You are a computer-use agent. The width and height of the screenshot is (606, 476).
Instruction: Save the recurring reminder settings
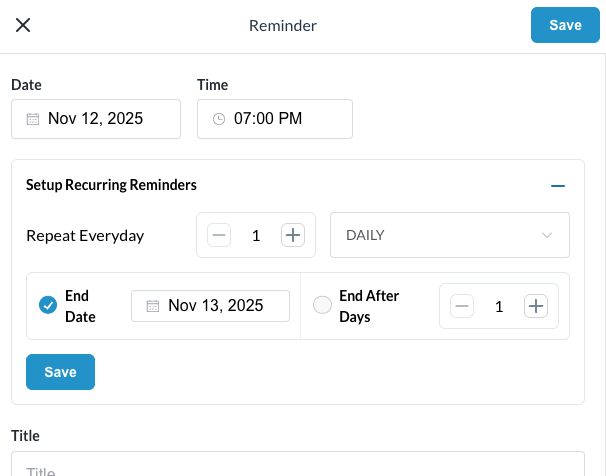coord(60,372)
